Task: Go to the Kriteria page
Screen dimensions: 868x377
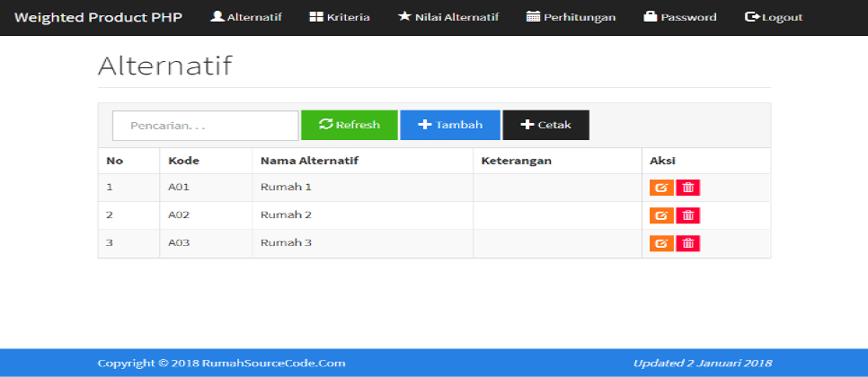Action: coord(340,17)
